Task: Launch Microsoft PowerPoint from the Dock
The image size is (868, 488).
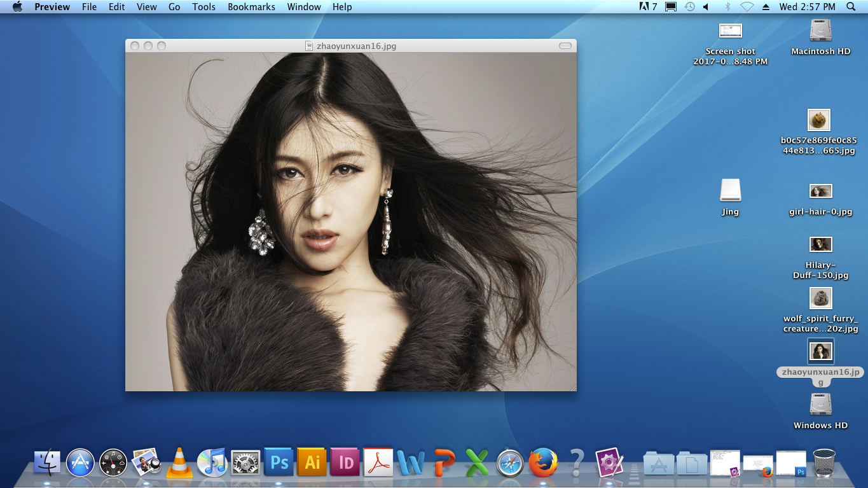Action: pos(444,463)
